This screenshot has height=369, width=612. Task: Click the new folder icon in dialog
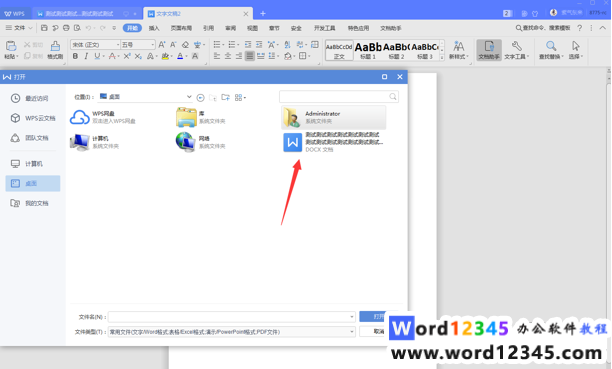click(226, 97)
